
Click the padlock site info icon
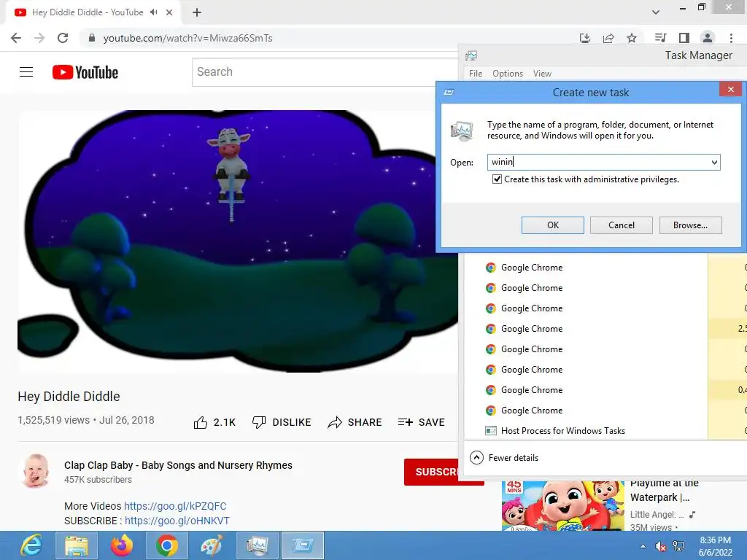pos(92,38)
